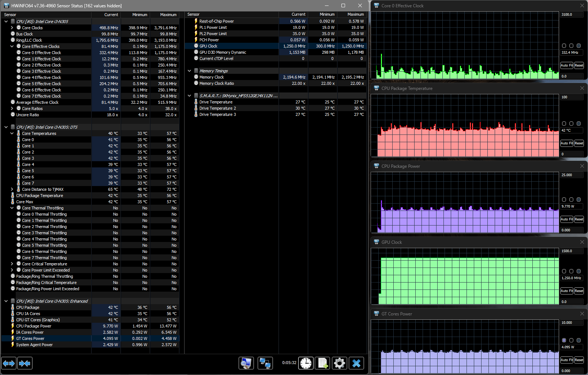Click the expand columns double-arrow icon
Screen dimensions: 588x375
(x=9, y=363)
